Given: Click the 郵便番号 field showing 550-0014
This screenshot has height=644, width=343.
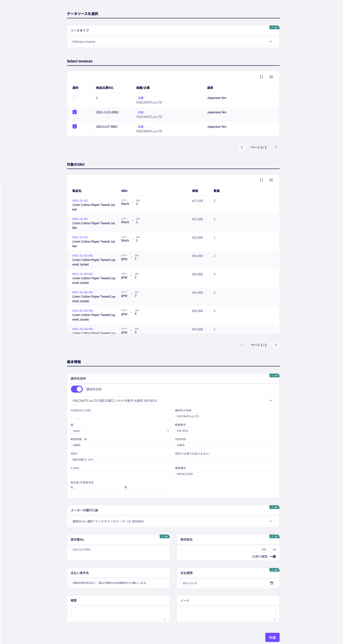Looking at the screenshot, I should 225,430.
